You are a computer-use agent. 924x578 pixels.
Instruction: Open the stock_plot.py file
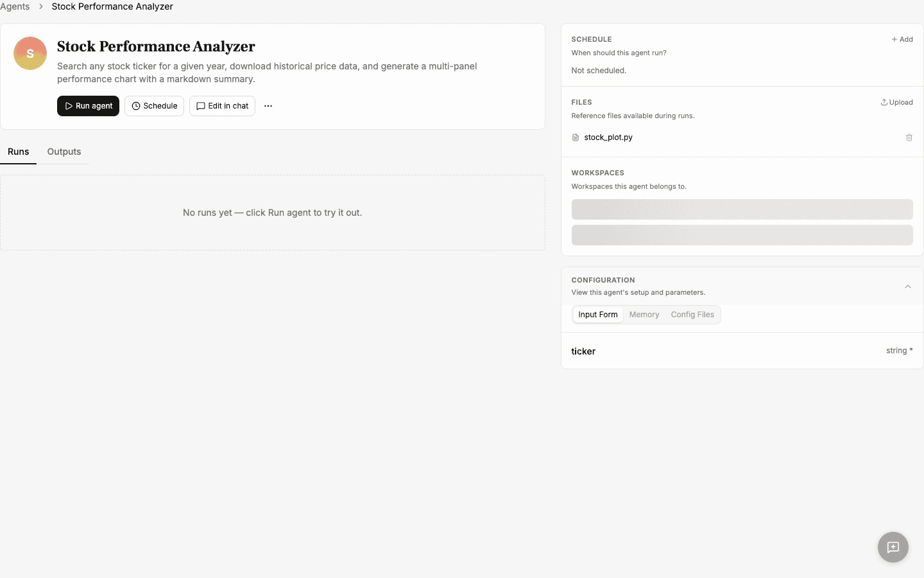(608, 137)
